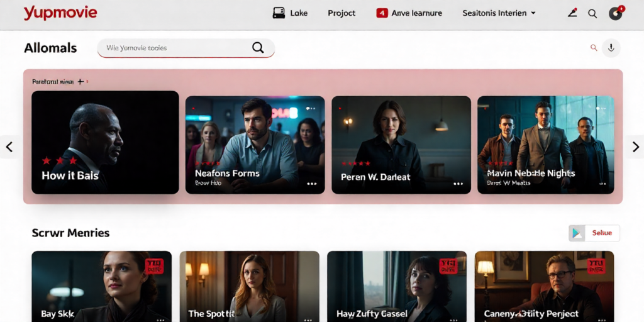Image resolution: width=644 pixels, height=322 pixels.
Task: Open the Project menu item
Action: (341, 13)
